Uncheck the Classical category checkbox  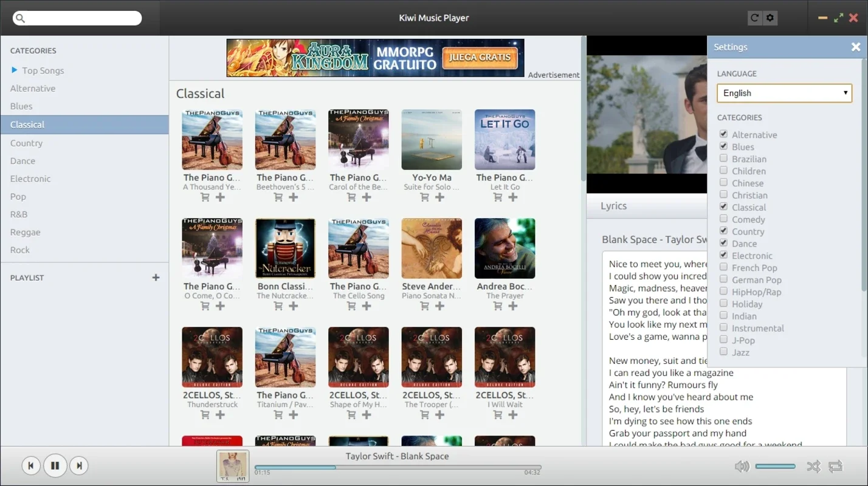pyautogui.click(x=723, y=207)
